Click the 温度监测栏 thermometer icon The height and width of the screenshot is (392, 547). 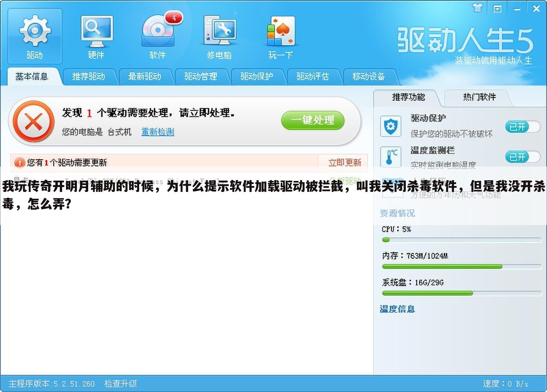pyautogui.click(x=390, y=157)
